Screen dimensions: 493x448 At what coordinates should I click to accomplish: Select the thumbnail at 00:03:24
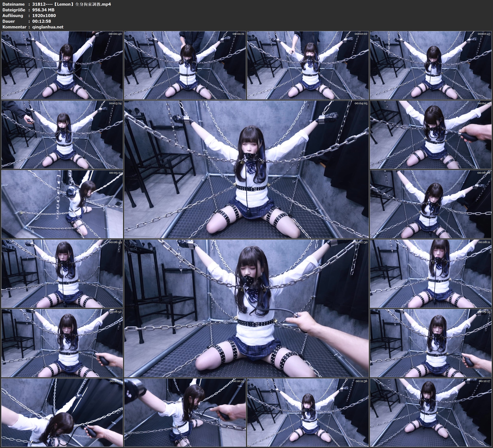click(x=62, y=134)
